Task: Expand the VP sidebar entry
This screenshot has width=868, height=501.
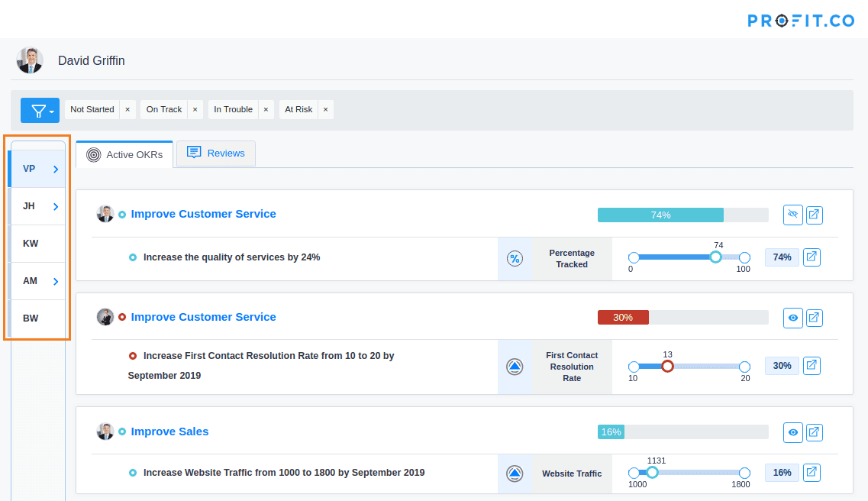Action: [54, 168]
